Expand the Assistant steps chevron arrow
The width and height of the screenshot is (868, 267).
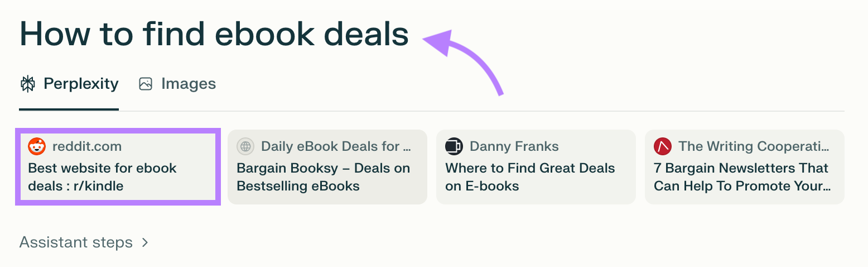click(x=144, y=242)
